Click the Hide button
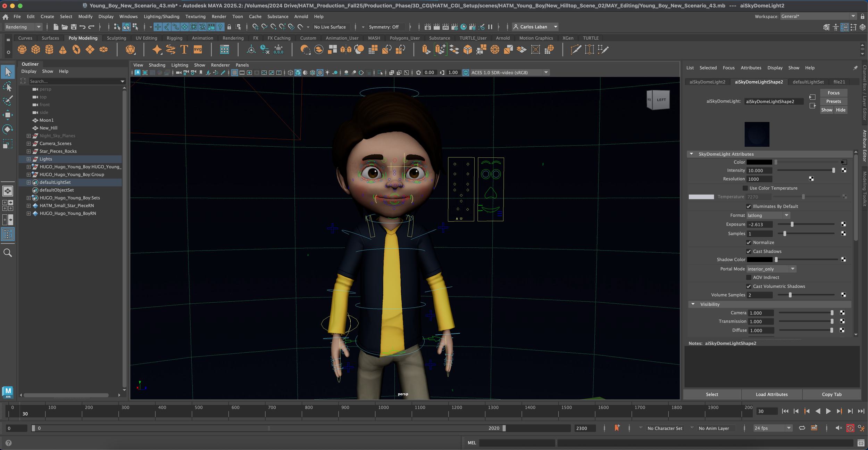The image size is (868, 450). [841, 110]
